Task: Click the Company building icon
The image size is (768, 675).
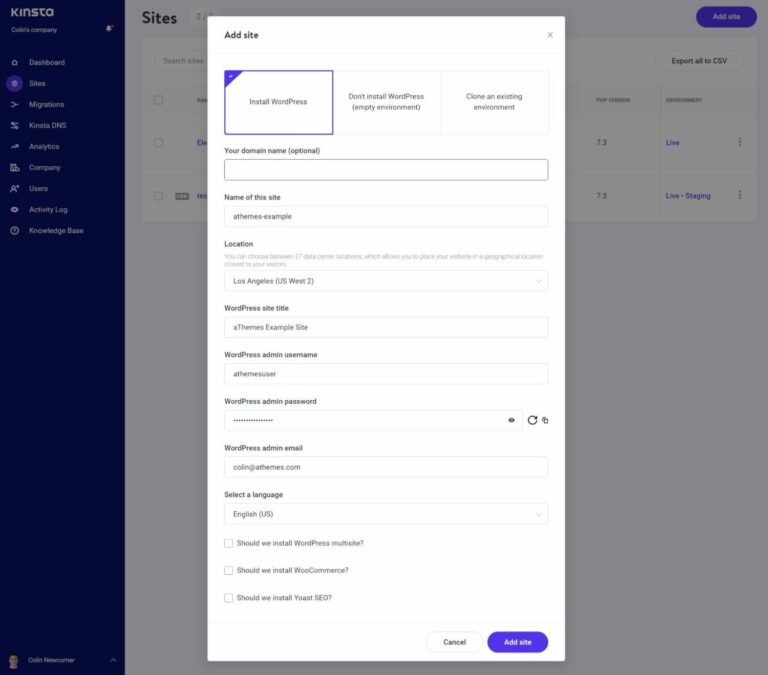Action: (x=15, y=168)
